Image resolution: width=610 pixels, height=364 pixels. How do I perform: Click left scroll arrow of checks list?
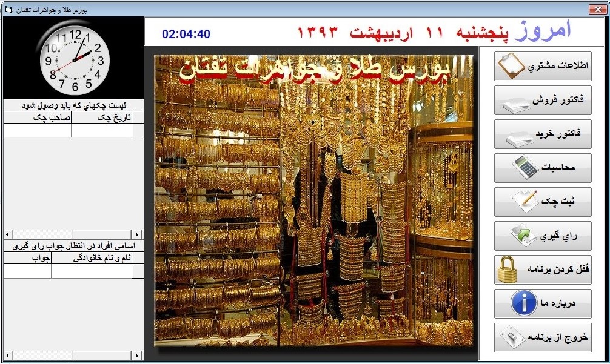point(8,234)
